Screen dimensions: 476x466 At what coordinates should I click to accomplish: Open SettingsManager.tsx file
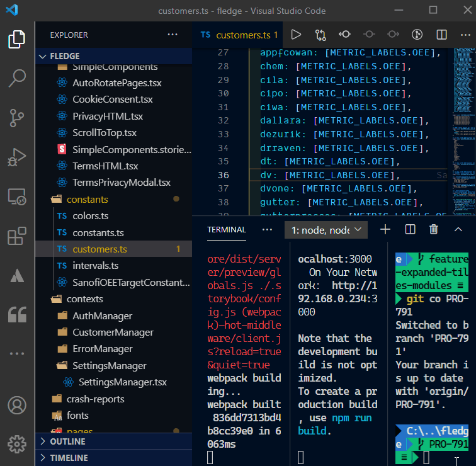[x=113, y=382]
